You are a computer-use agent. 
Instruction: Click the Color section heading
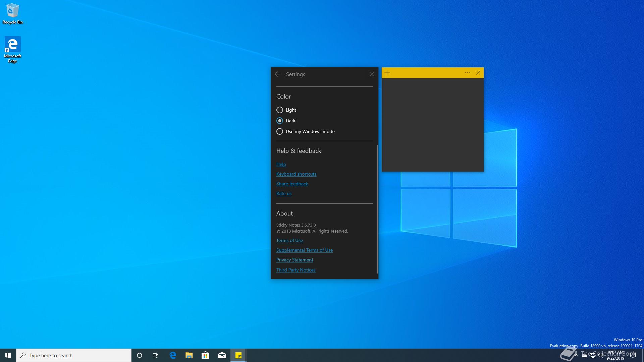283,97
